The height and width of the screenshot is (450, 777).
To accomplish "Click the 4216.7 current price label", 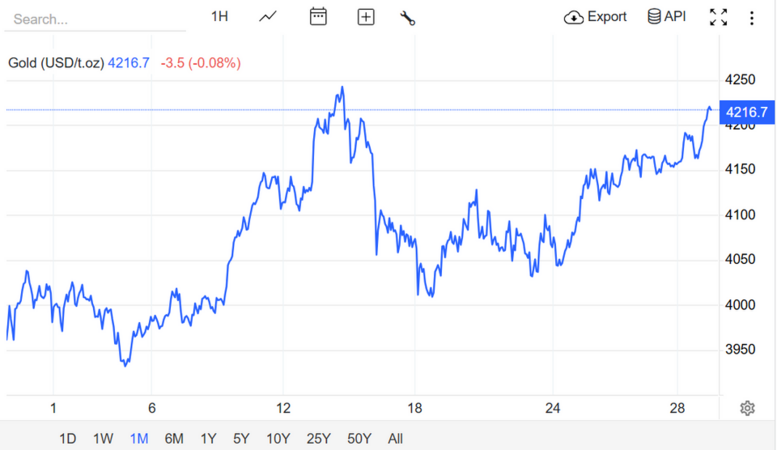I will point(745,112).
